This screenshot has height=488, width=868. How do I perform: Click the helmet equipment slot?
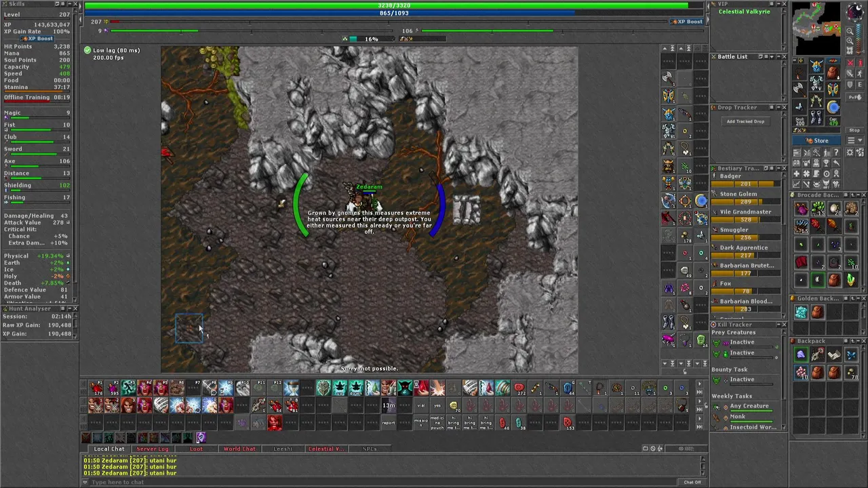pos(816,66)
